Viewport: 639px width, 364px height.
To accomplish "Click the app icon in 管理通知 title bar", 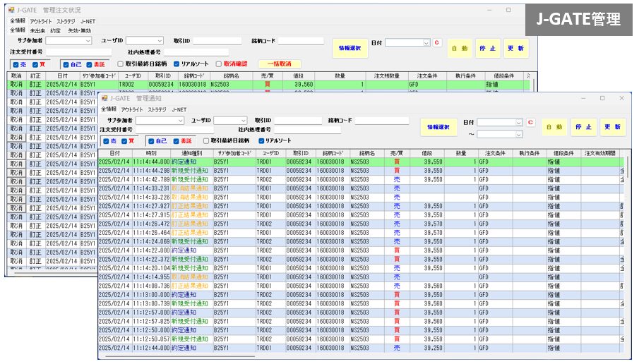I will tap(104, 98).
